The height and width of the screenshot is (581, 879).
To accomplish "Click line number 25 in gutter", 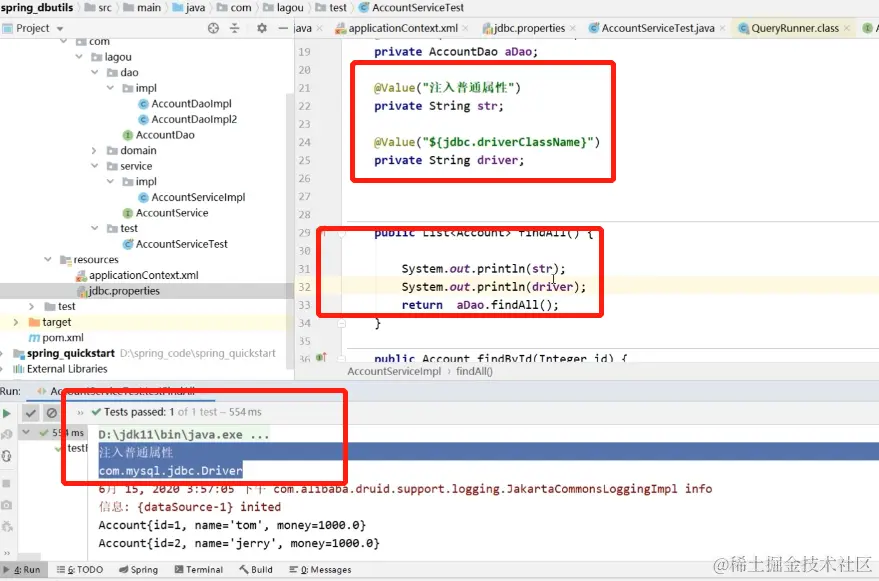I will click(304, 160).
